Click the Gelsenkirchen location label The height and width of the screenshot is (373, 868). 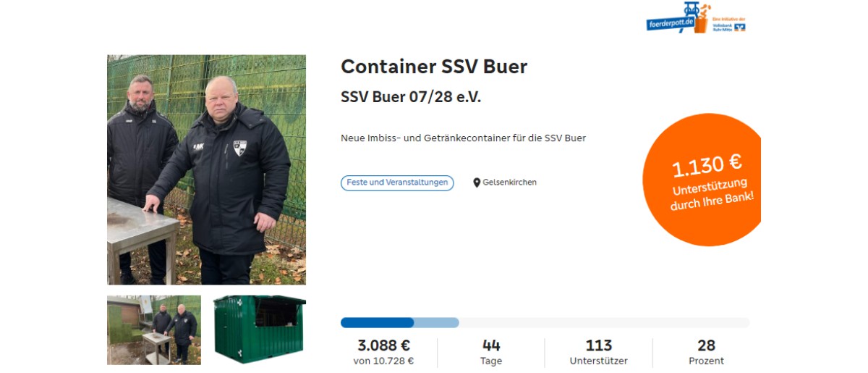click(510, 183)
